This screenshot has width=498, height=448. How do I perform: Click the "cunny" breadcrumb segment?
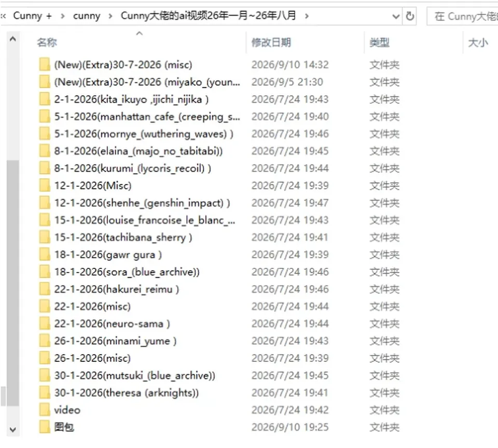(87, 16)
